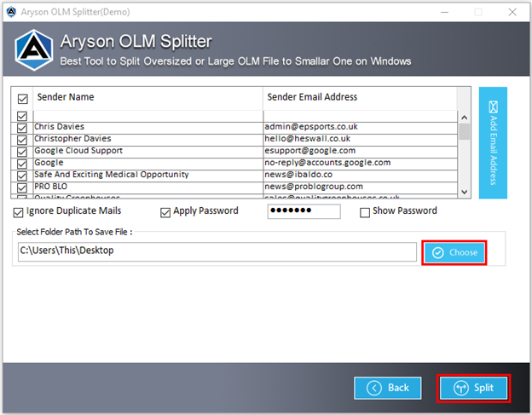
Task: Toggle the Apply Password checkbox
Action: pos(165,212)
